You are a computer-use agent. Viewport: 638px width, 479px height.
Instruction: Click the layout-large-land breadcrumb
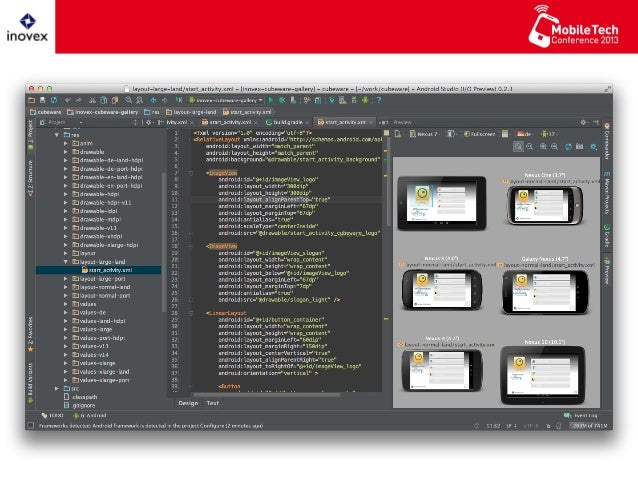click(x=191, y=112)
